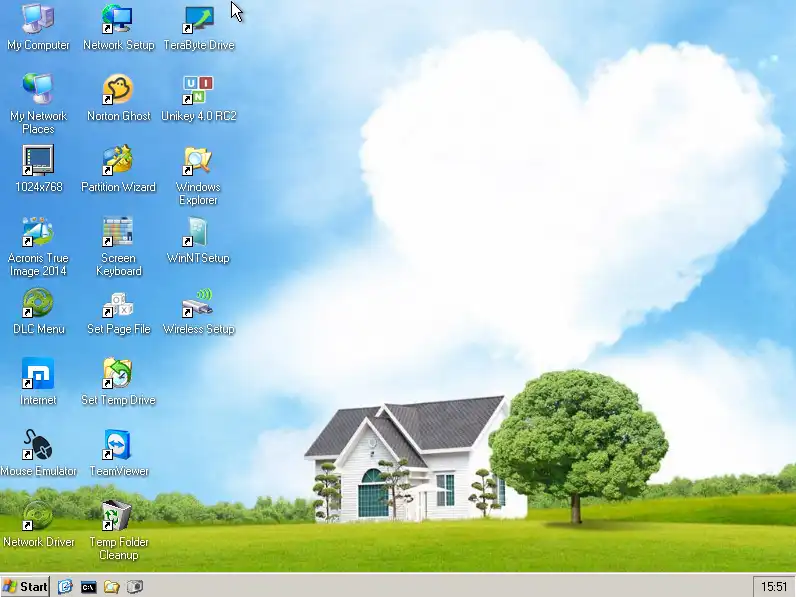796x597 pixels.
Task: Select the Temp Folder Cleanup icon
Action: [x=118, y=516]
